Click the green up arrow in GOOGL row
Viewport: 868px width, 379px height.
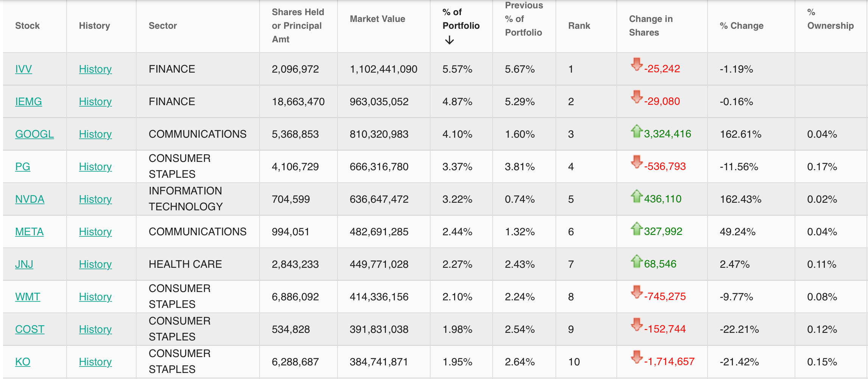637,131
